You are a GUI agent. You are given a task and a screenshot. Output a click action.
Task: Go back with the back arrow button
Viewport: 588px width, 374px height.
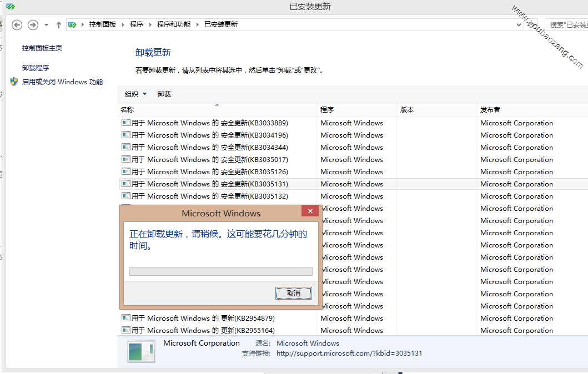(17, 25)
